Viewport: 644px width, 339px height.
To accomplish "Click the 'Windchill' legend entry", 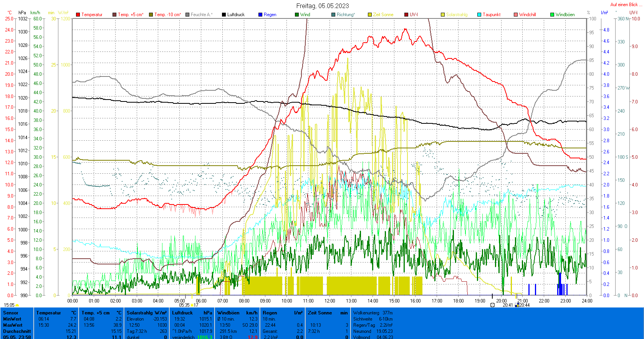I will (527, 15).
